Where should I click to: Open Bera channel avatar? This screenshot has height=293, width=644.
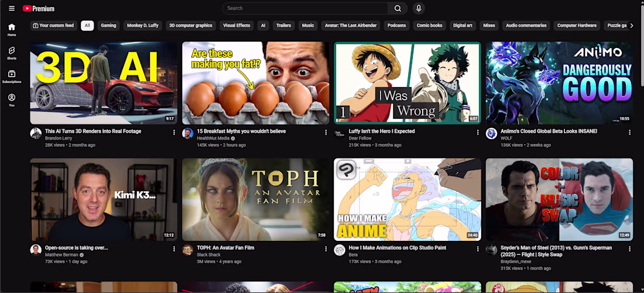point(340,250)
